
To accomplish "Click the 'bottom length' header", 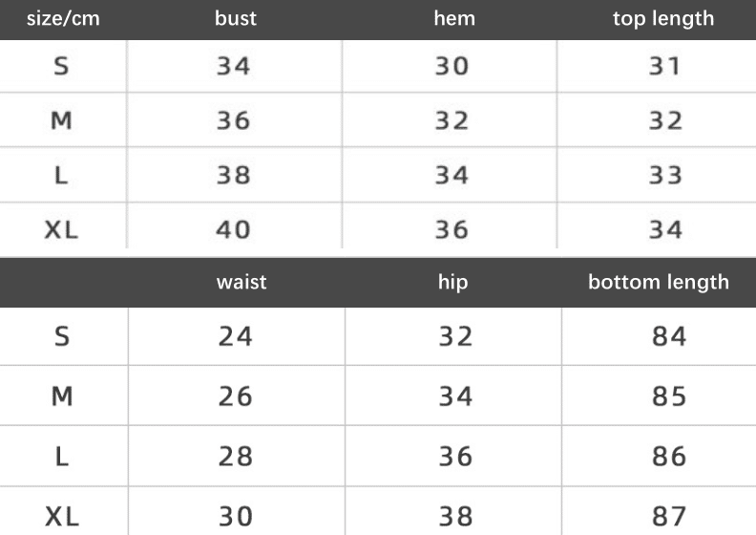I will pos(659,283).
